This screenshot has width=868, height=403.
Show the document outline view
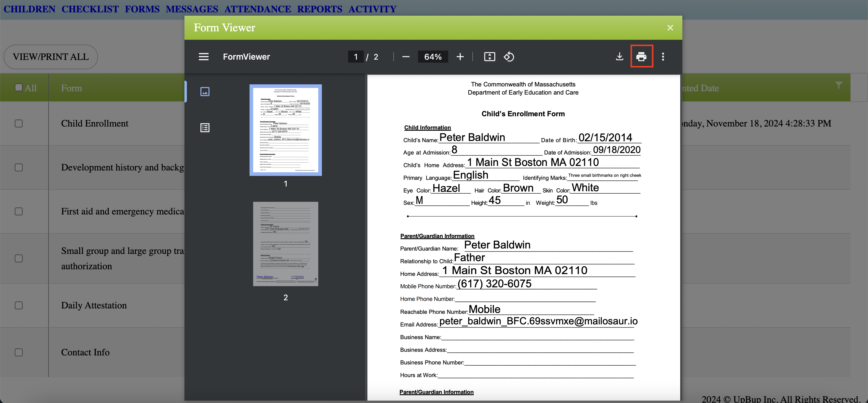click(x=205, y=128)
